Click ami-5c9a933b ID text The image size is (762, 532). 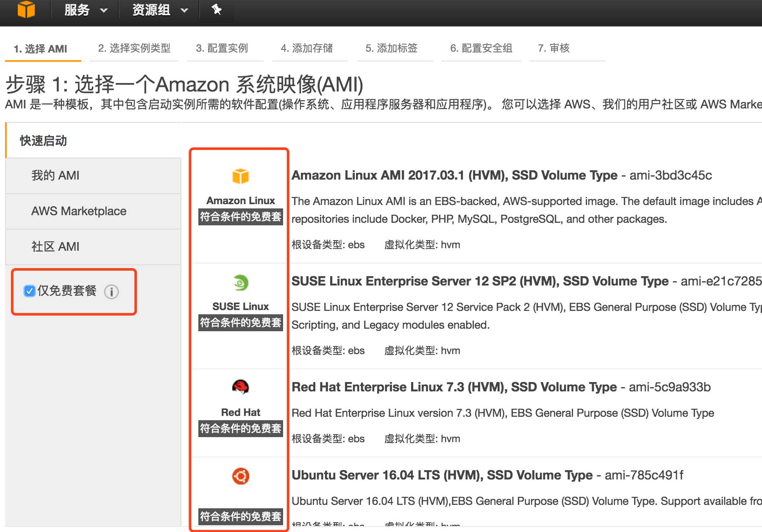(x=670, y=387)
